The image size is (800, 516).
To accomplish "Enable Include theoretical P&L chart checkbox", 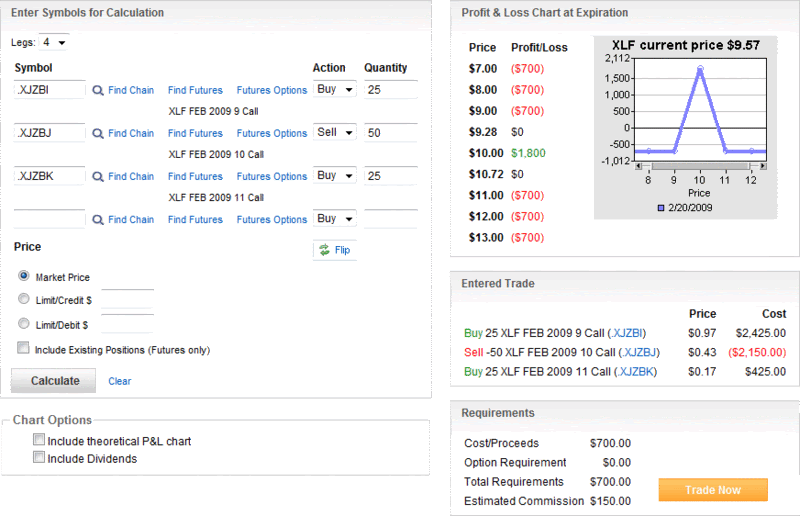I will click(x=39, y=439).
